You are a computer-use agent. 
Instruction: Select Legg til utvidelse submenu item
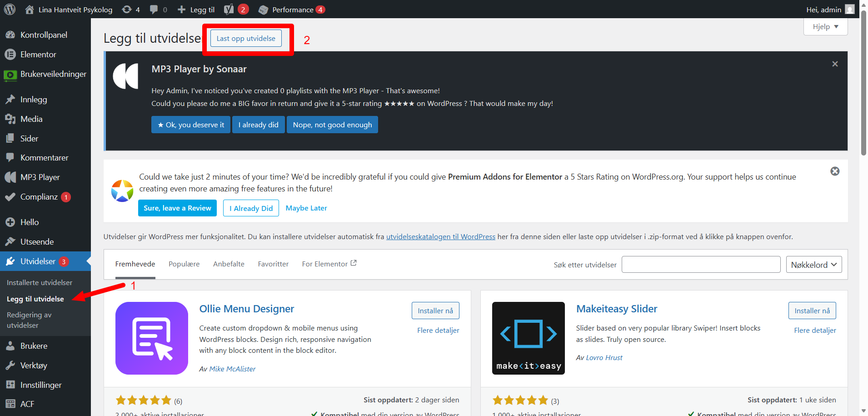pyautogui.click(x=35, y=299)
